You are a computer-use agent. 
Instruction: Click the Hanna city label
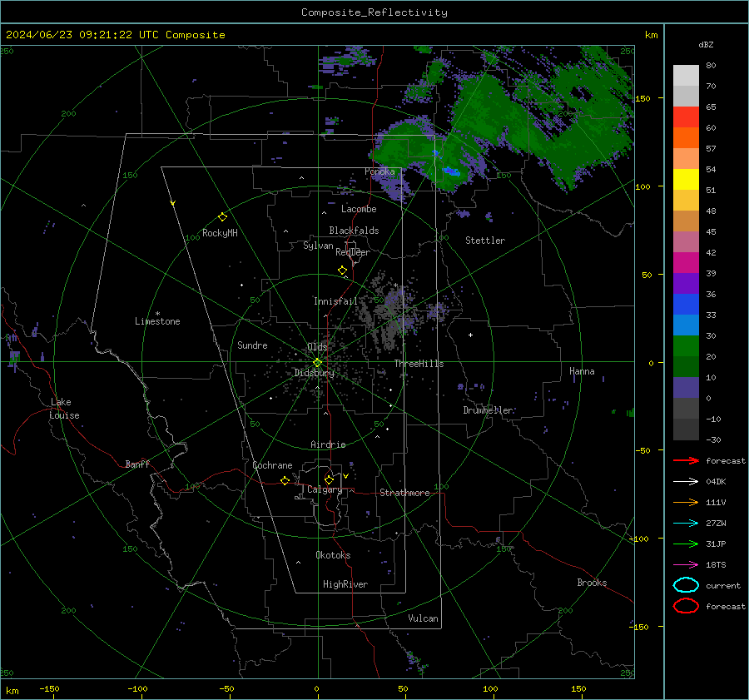(x=582, y=371)
